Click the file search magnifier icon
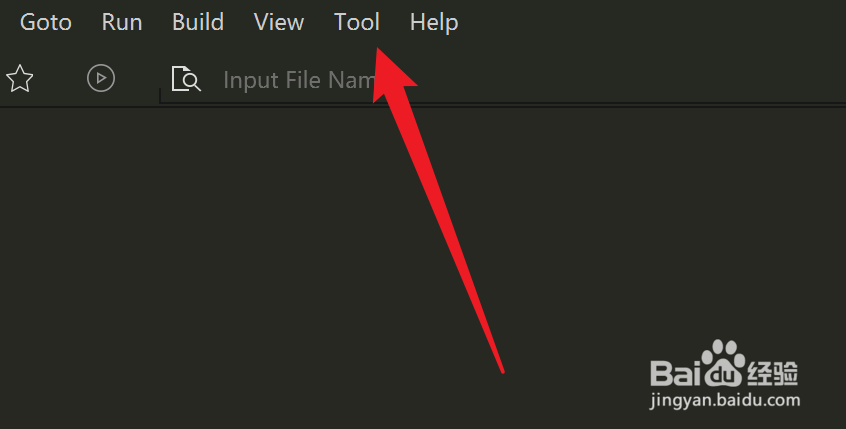The image size is (846, 429). [x=186, y=79]
